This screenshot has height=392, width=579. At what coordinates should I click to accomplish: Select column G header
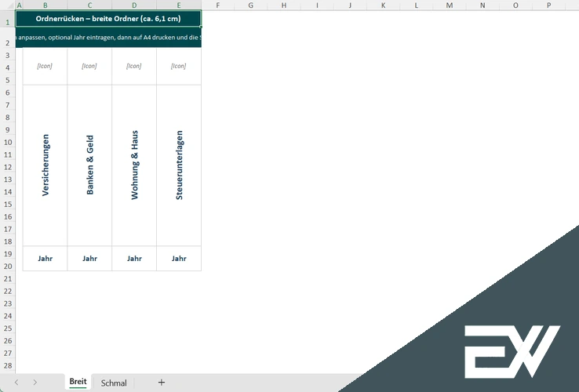(251, 5)
